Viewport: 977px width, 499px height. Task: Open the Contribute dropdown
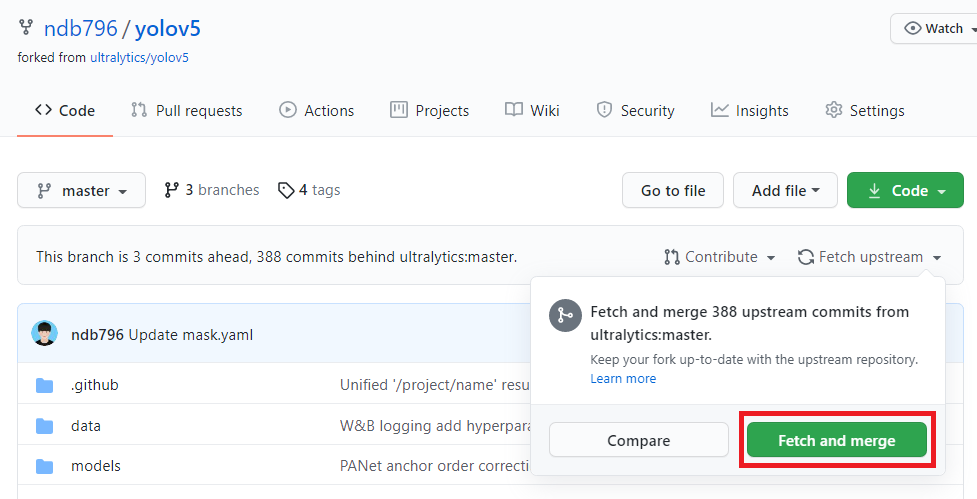point(720,257)
